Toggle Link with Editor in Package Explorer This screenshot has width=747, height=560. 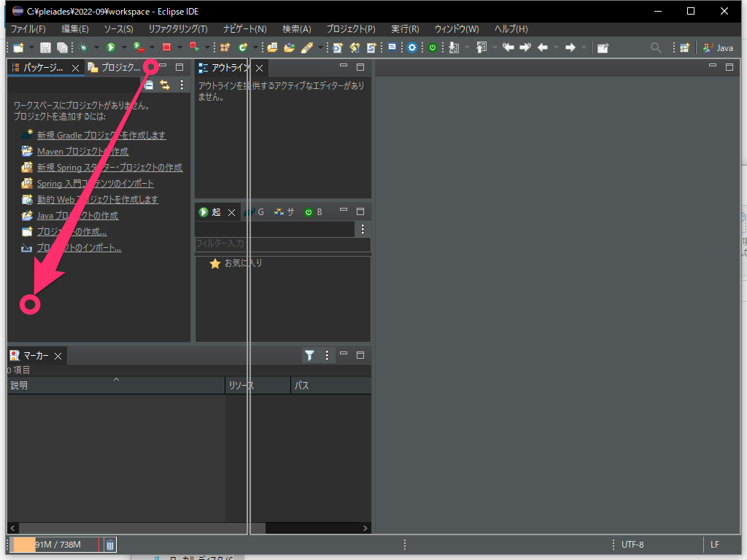(x=165, y=85)
